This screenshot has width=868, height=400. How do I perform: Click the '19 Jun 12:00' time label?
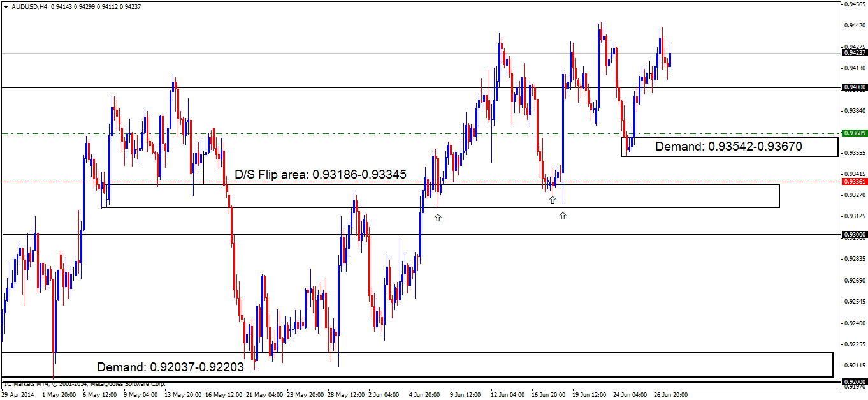click(x=588, y=395)
